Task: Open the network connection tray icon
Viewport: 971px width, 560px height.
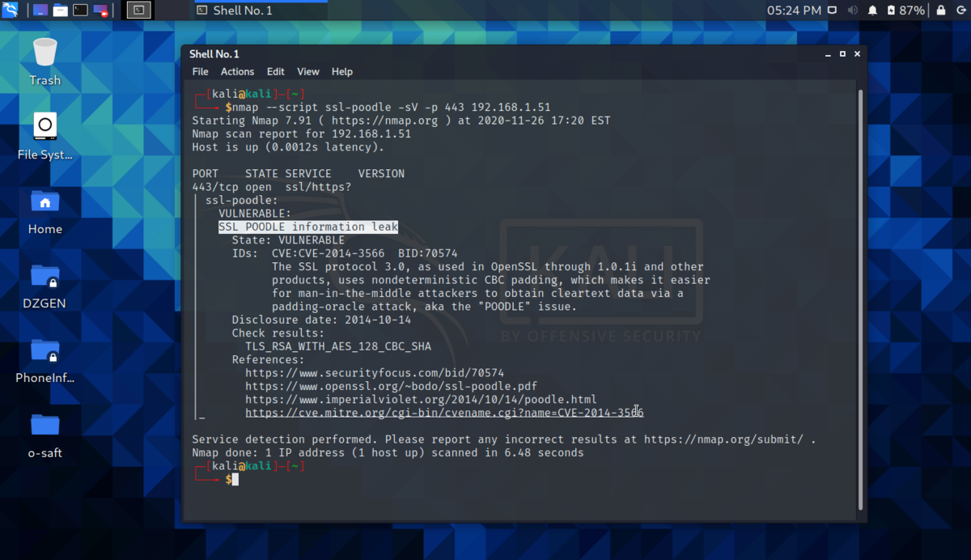Action: [x=833, y=11]
